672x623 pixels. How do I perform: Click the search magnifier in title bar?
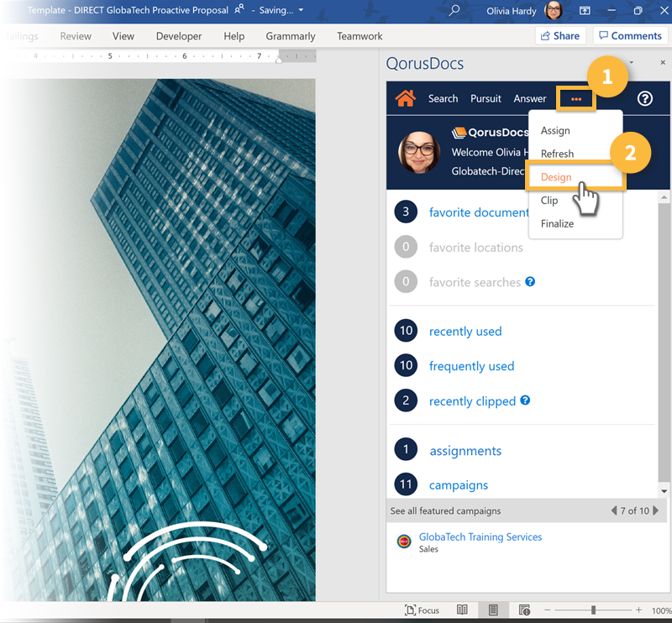[454, 10]
